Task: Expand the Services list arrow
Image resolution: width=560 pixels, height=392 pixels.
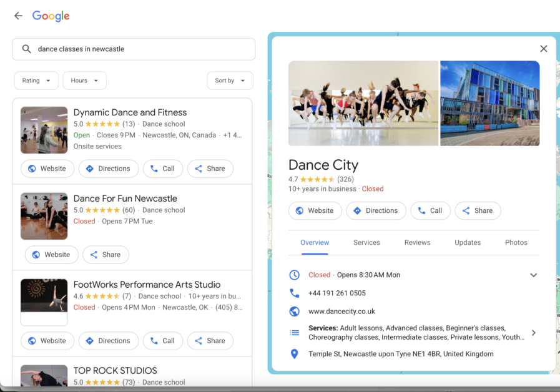Action: (534, 333)
